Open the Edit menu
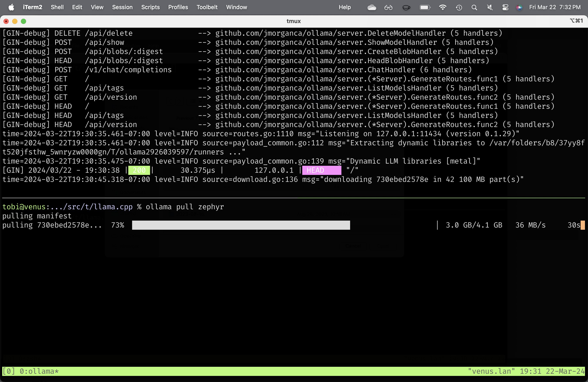This screenshot has width=588, height=382. [x=77, y=7]
